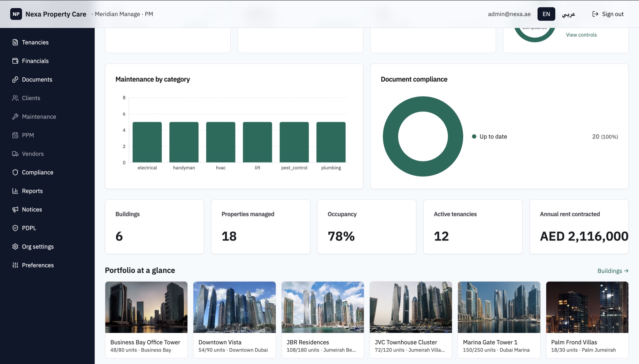The width and height of the screenshot is (639, 364).
Task: Click the Marina Gate Tower 1 photo
Action: tap(499, 307)
